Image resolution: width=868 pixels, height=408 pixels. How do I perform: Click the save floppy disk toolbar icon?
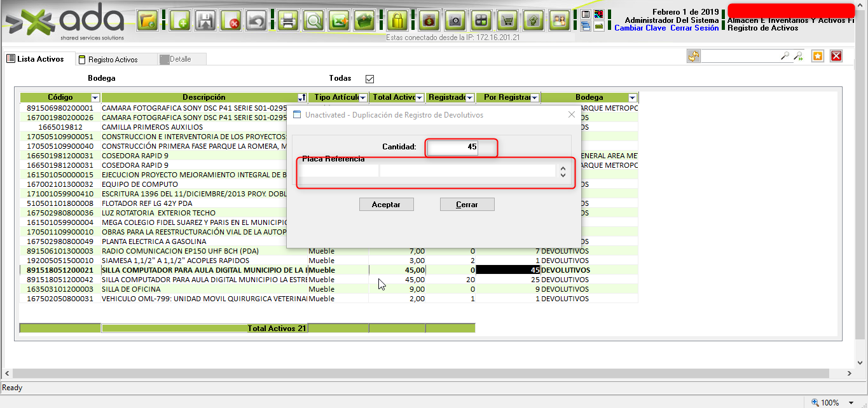(x=207, y=21)
